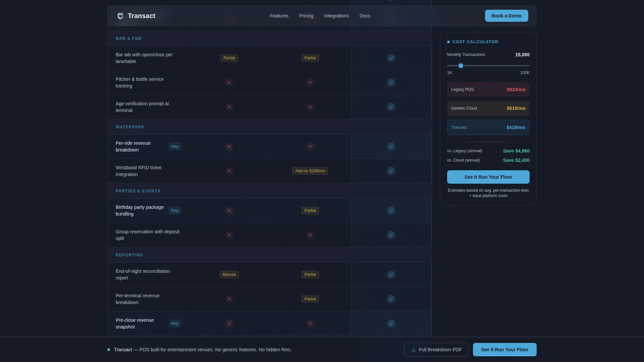This screenshot has height=362, width=644.
Task: Click the red X in Birthday party package row
Action: click(x=229, y=210)
